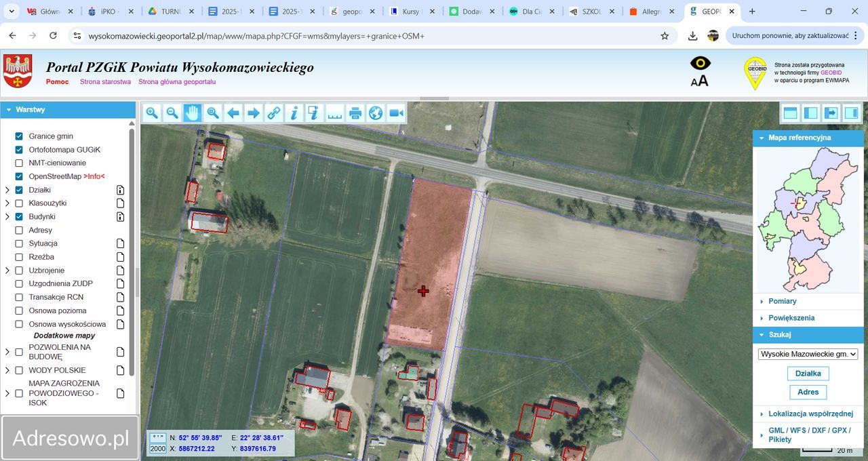Click the panel arrow layout icon
The image size is (868, 461).
pos(831,113)
